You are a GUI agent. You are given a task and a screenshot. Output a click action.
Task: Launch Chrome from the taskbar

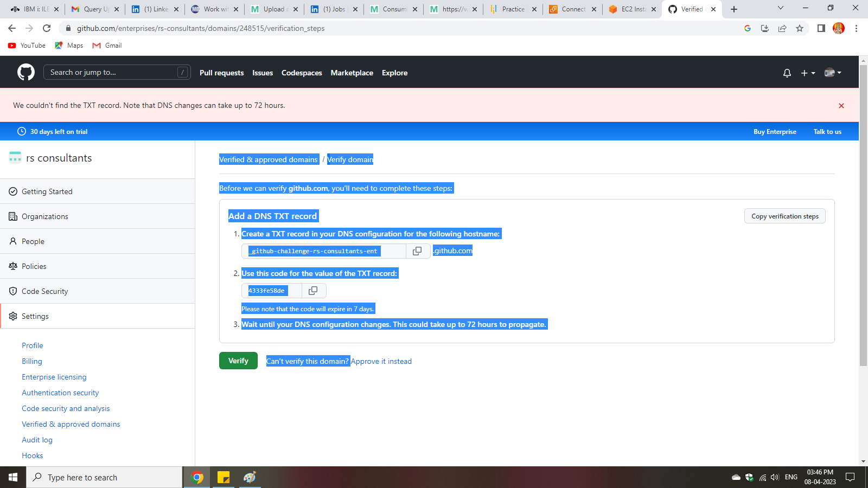point(196,477)
